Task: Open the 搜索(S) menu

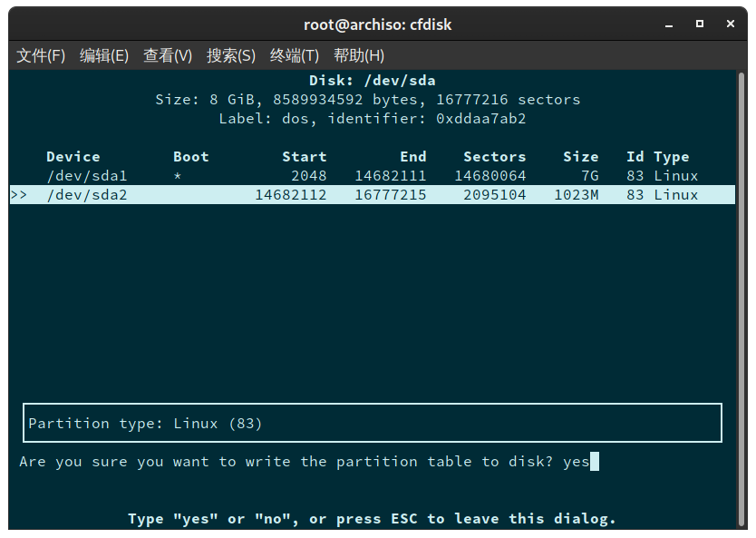Action: 230,55
